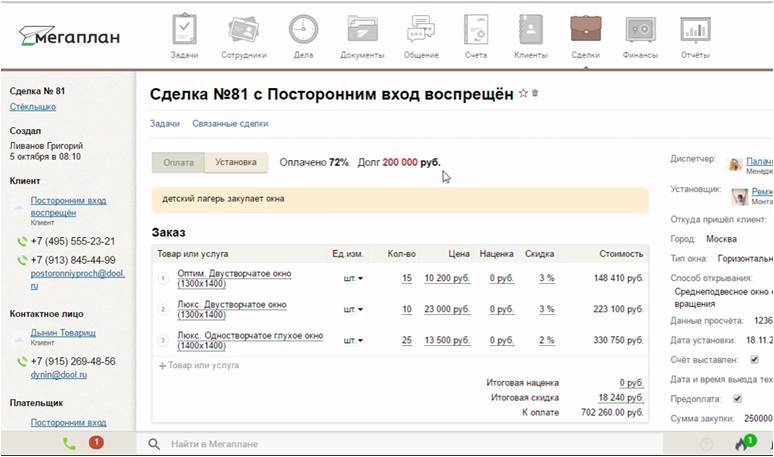Toggle the Счёт выставлен checkbox

pos(755,359)
